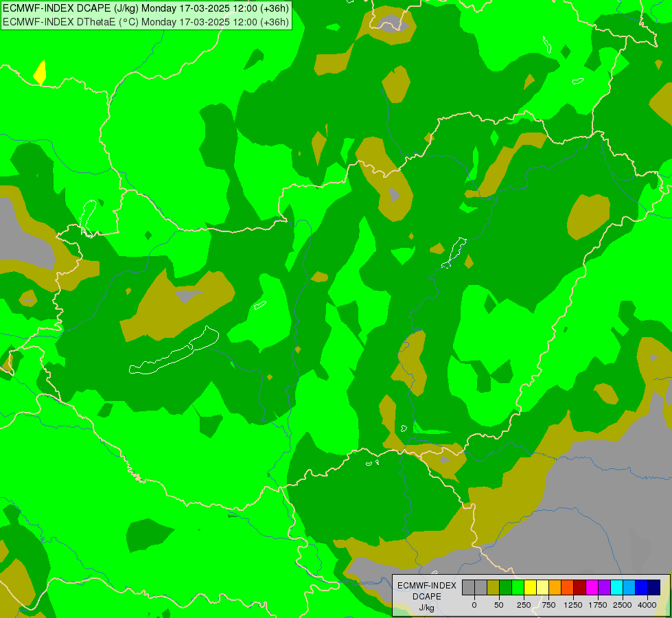672x618 pixels.
Task: Click the legend value 1750
Action: (x=597, y=605)
